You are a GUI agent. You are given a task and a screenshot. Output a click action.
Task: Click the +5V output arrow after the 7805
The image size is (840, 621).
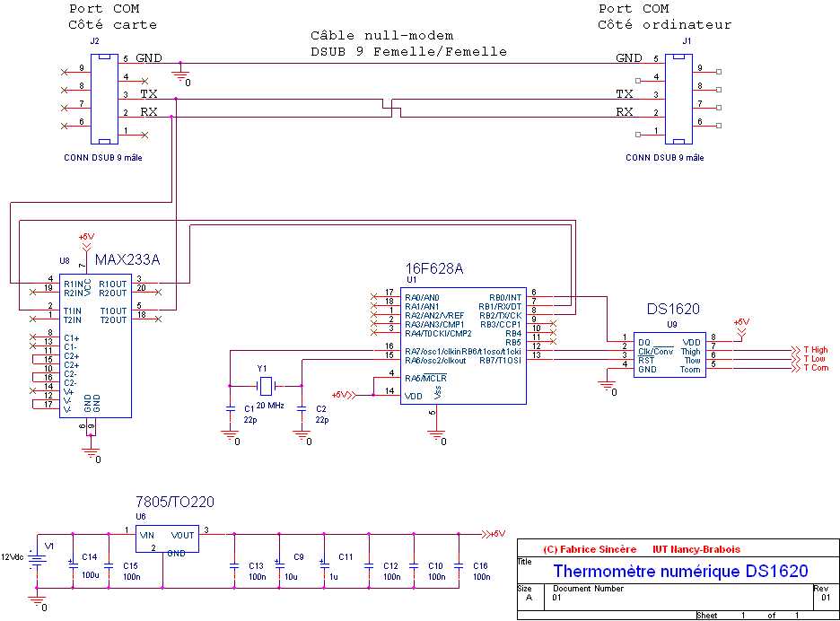(x=494, y=534)
